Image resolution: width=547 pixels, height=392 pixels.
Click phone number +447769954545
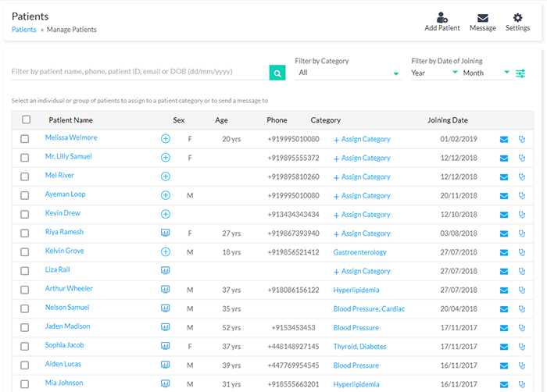coord(293,365)
